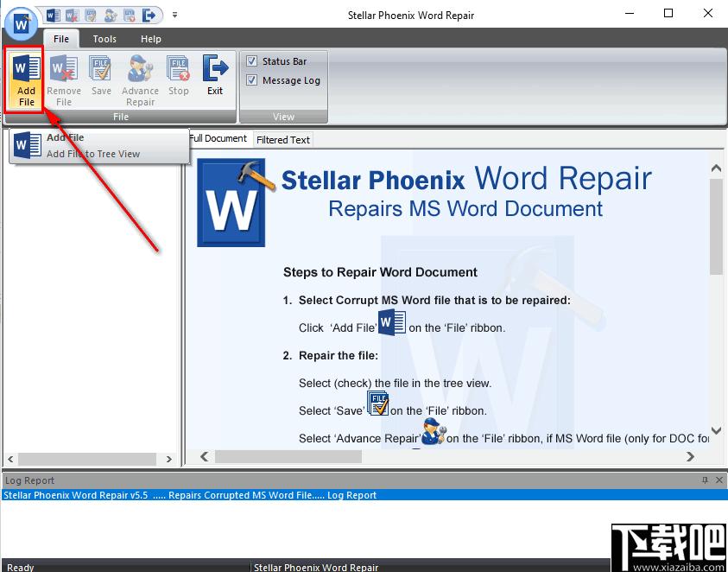Image resolution: width=728 pixels, height=572 pixels.
Task: Open the round Word Repair application button
Action: 21,22
